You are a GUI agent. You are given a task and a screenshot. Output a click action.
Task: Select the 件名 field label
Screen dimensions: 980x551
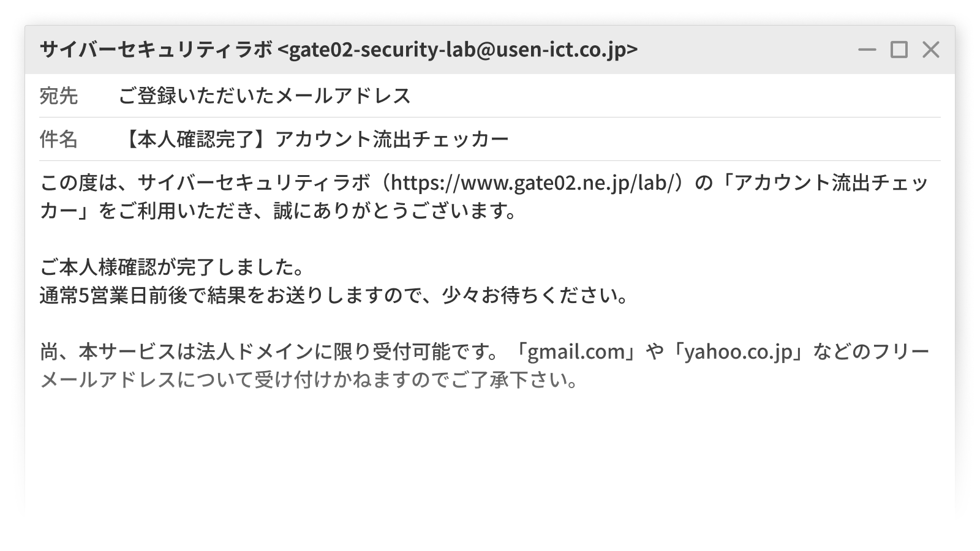pos(59,139)
